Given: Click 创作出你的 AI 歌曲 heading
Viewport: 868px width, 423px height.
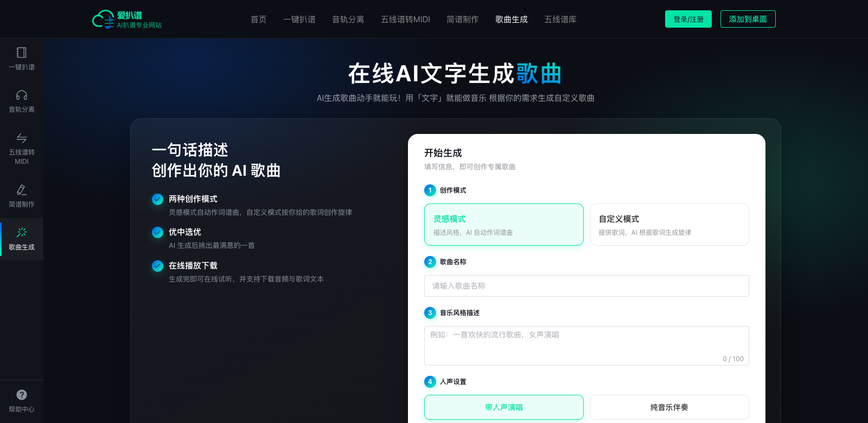Looking at the screenshot, I should pyautogui.click(x=216, y=170).
